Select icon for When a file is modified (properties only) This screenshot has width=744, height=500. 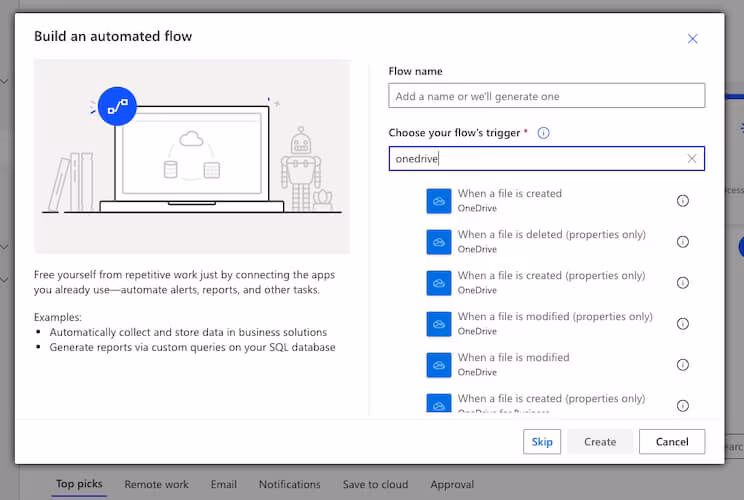(438, 324)
